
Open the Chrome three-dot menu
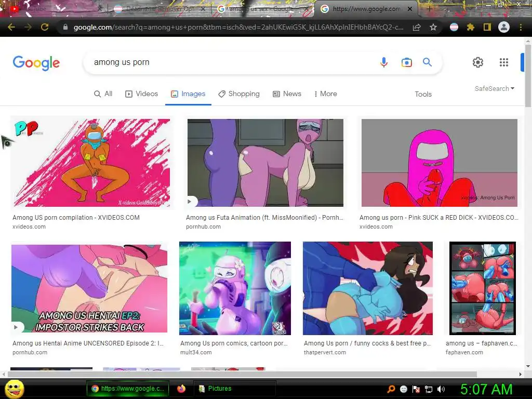521,27
